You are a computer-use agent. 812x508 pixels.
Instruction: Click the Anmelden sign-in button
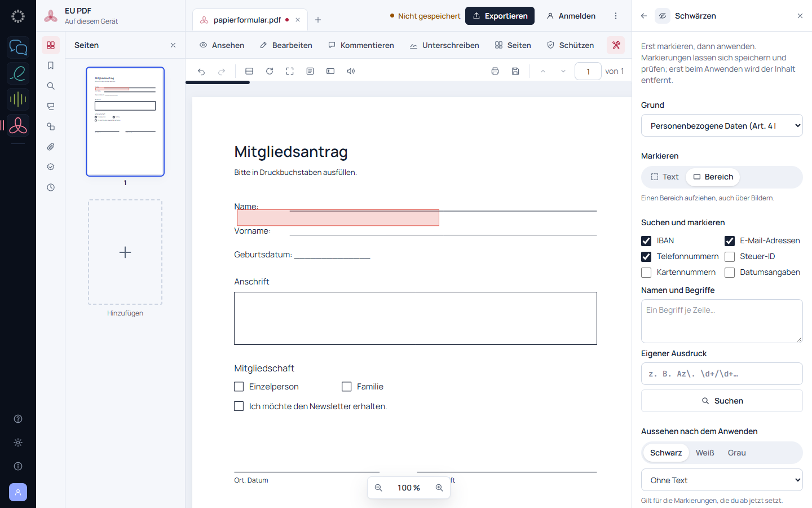coord(571,16)
